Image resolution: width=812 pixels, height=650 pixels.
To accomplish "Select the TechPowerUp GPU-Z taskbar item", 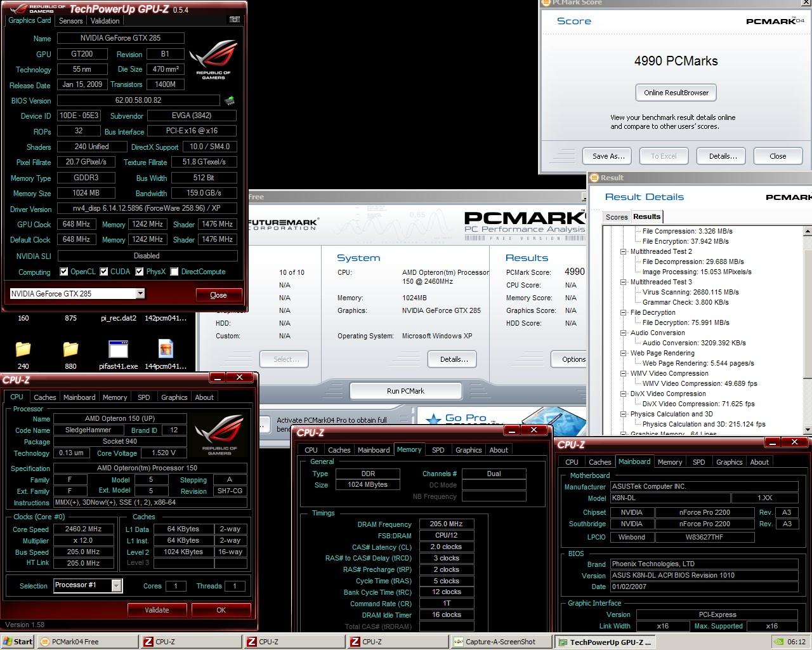I will click(x=604, y=642).
